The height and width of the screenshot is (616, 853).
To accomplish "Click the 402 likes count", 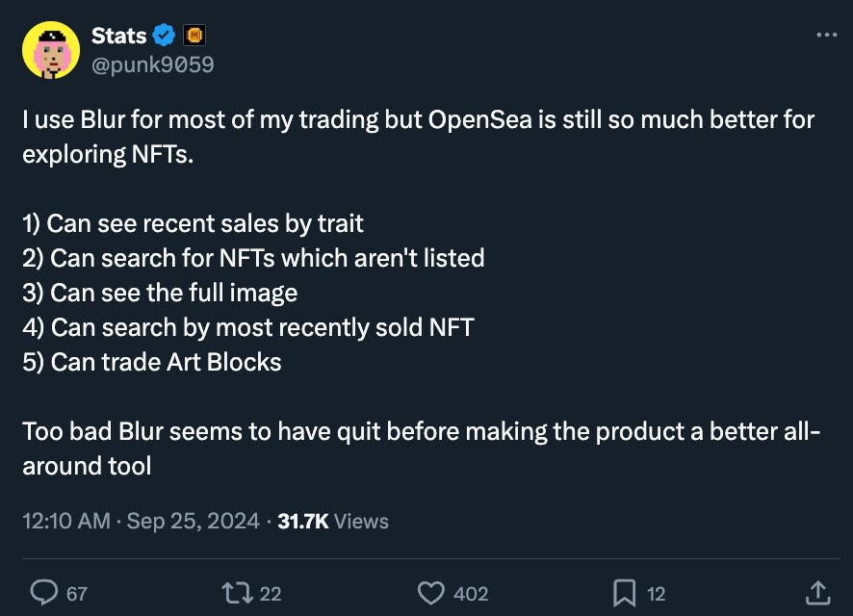I will (x=471, y=594).
